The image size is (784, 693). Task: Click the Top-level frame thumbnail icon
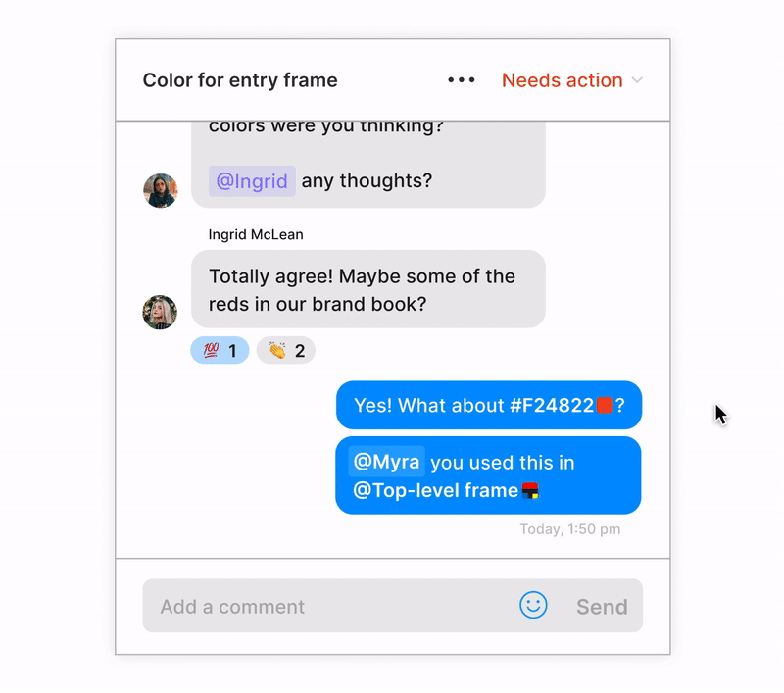tap(530, 490)
